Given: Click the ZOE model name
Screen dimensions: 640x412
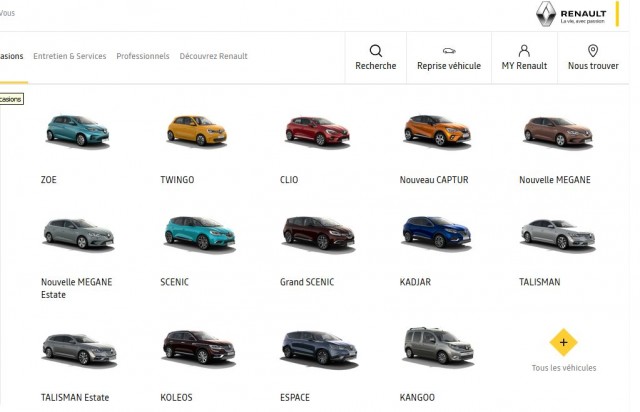Looking at the screenshot, I should tap(49, 180).
